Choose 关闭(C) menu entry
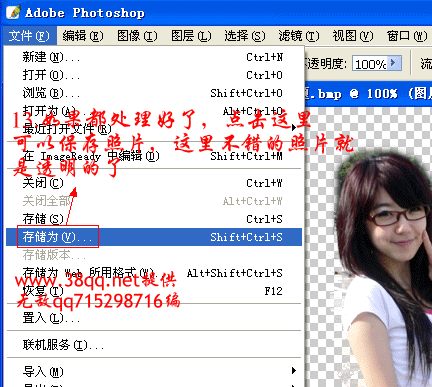432x387 pixels. 154,183
